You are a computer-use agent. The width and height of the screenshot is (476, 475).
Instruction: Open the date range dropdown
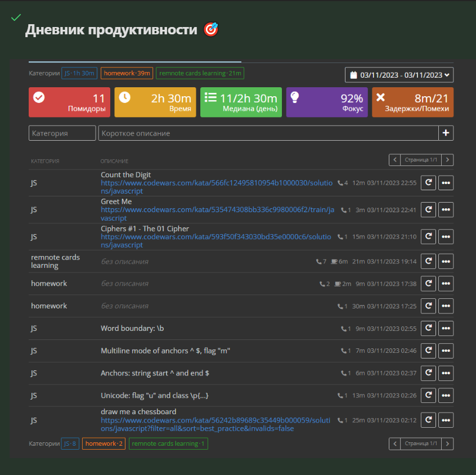point(399,75)
